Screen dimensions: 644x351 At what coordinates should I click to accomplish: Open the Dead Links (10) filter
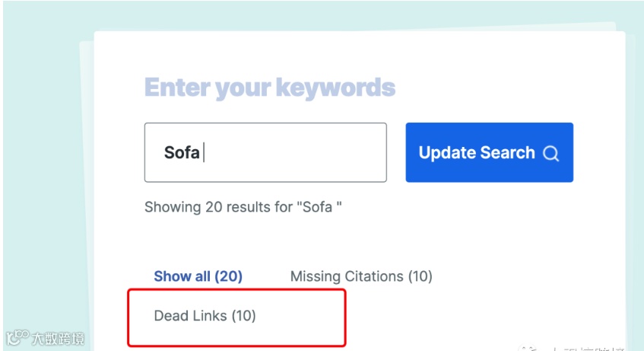(x=205, y=315)
